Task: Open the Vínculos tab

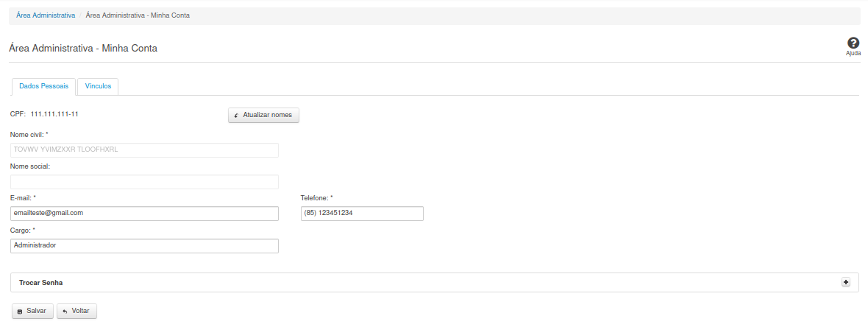Action: (x=98, y=86)
